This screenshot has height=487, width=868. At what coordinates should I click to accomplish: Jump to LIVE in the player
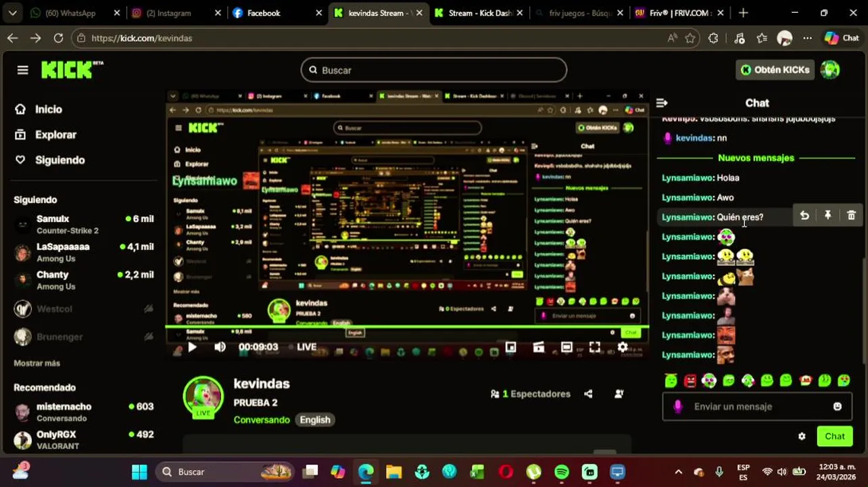click(x=306, y=347)
